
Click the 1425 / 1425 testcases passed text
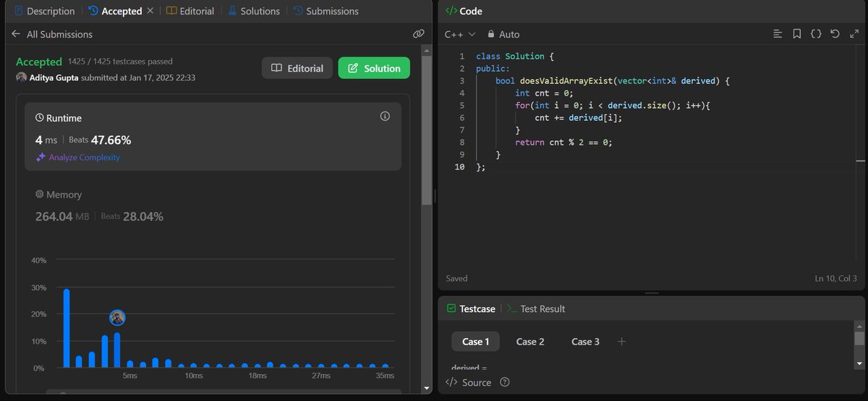click(x=120, y=62)
